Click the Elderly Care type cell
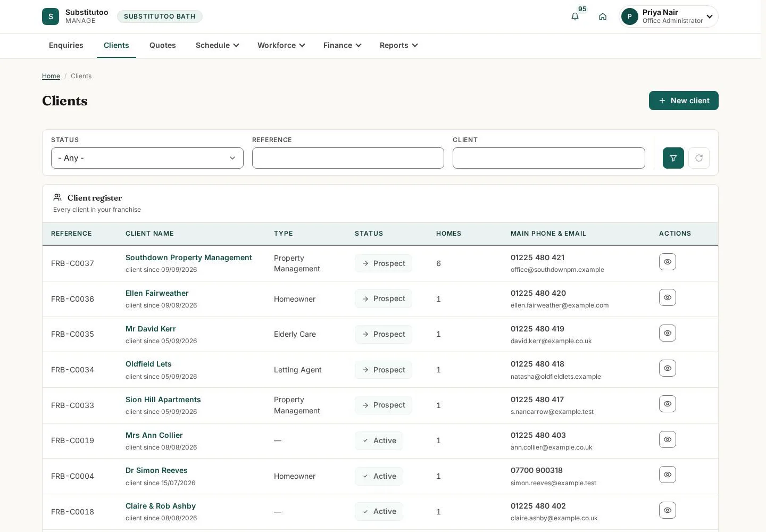 tap(295, 334)
